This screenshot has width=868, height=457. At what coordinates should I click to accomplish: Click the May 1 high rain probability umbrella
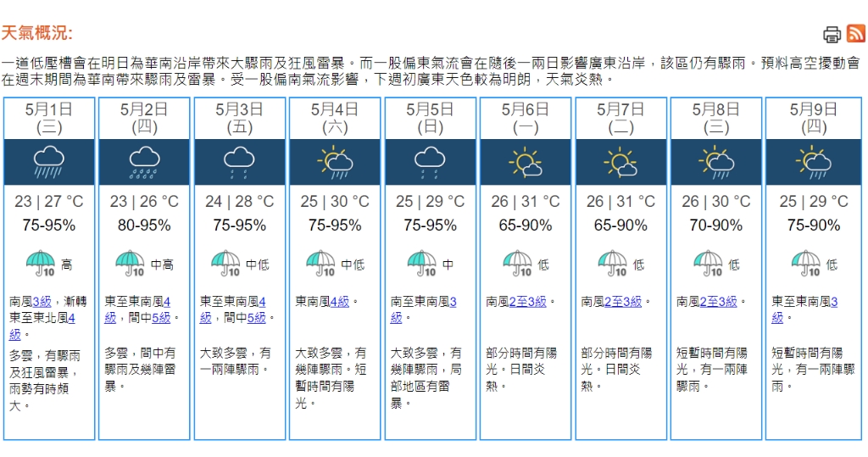(40, 264)
